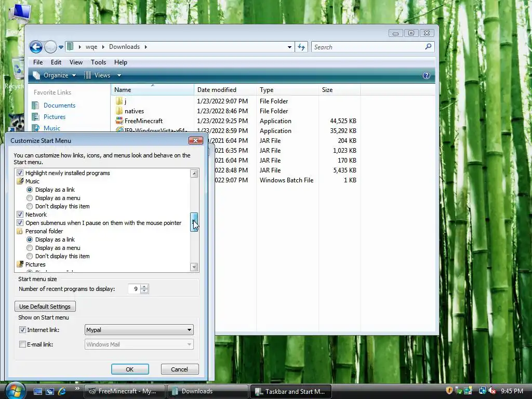Click the Back arrow in Downloads window
Screen dimensions: 532x399
(36, 47)
